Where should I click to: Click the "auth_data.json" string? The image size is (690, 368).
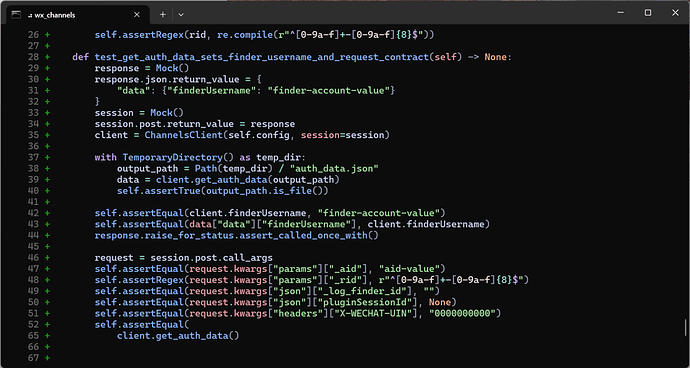tap(334, 169)
